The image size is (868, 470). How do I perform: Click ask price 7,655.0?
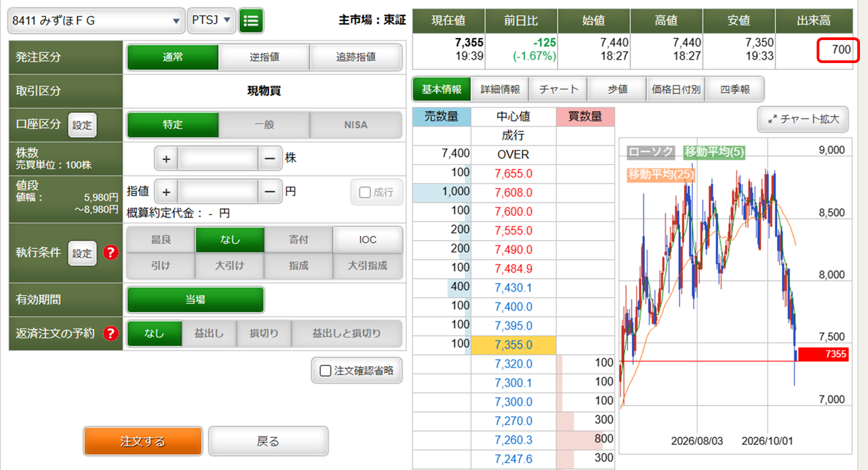coord(513,174)
